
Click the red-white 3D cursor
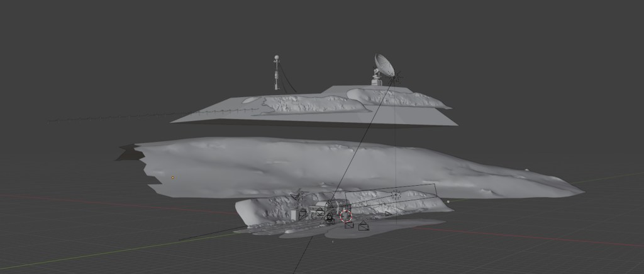click(346, 216)
